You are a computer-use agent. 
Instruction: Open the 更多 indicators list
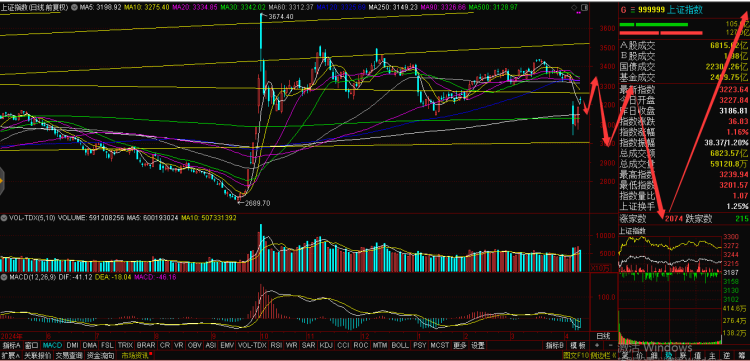[x=460, y=345]
